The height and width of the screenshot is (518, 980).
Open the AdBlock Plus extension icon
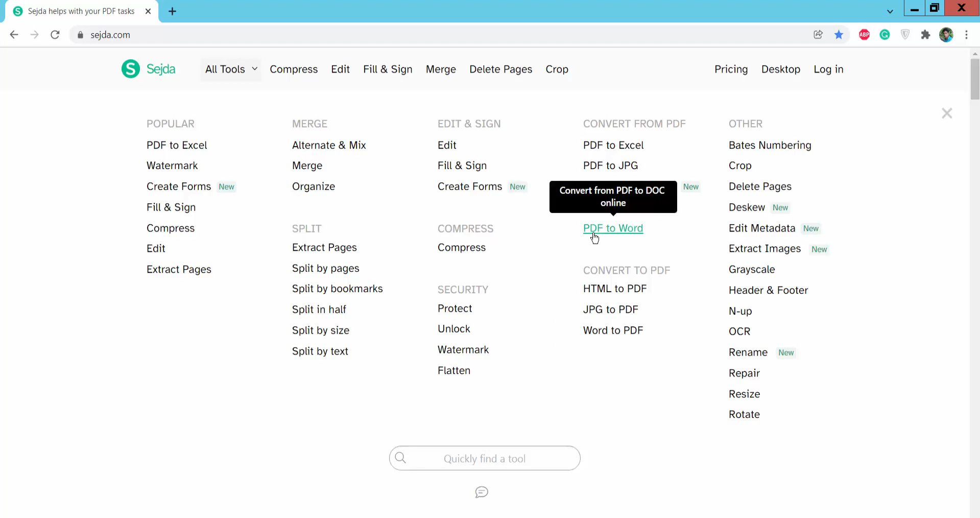[865, 35]
